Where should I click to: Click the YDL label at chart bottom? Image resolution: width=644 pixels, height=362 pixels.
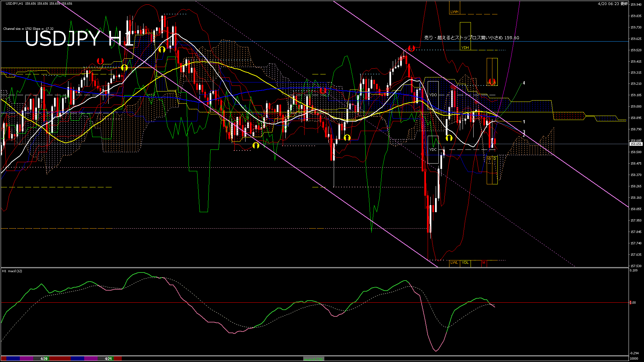tap(465, 262)
